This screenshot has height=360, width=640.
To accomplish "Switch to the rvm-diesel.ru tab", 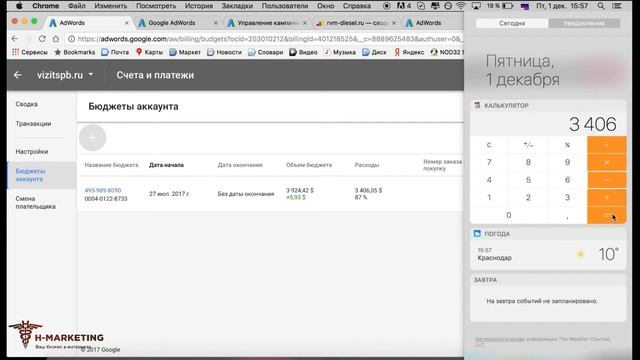I will tap(356, 23).
